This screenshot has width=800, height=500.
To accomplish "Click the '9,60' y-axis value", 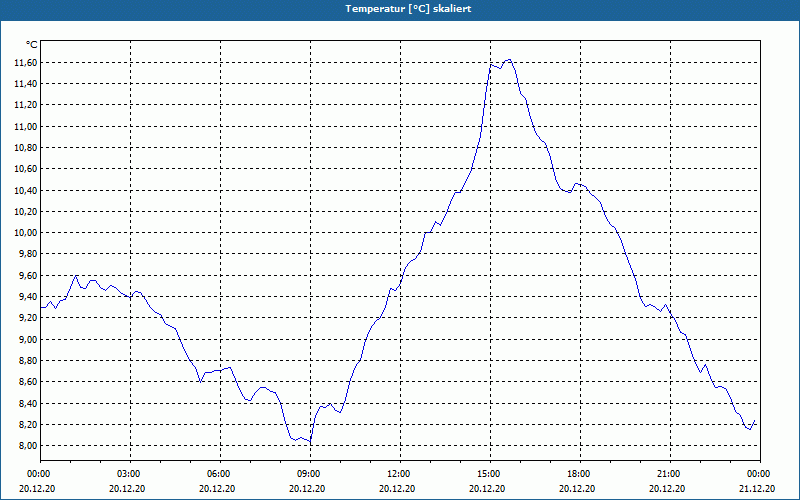I will (x=28, y=276).
